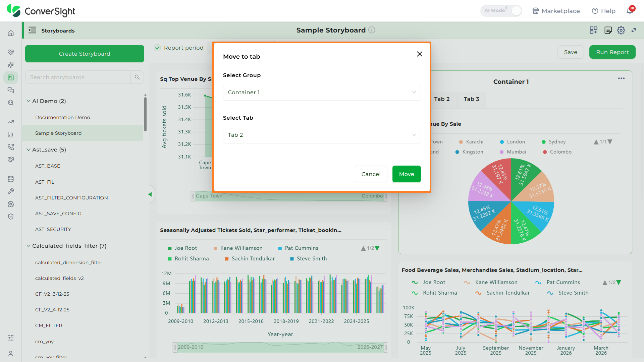Open Marketplace from the top bar

coord(556,11)
